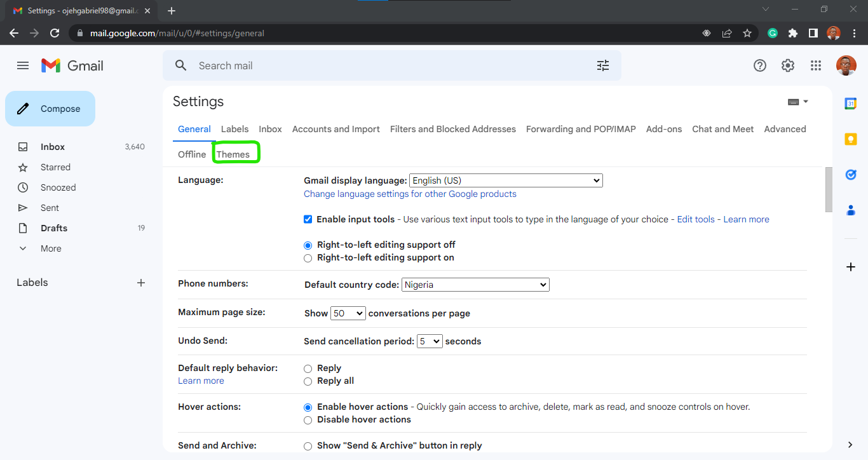Click the Compose button

(50, 108)
